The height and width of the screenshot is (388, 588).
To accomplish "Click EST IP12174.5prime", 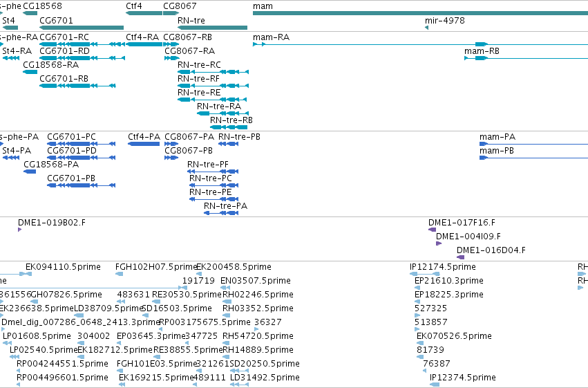I will click(x=424, y=275).
